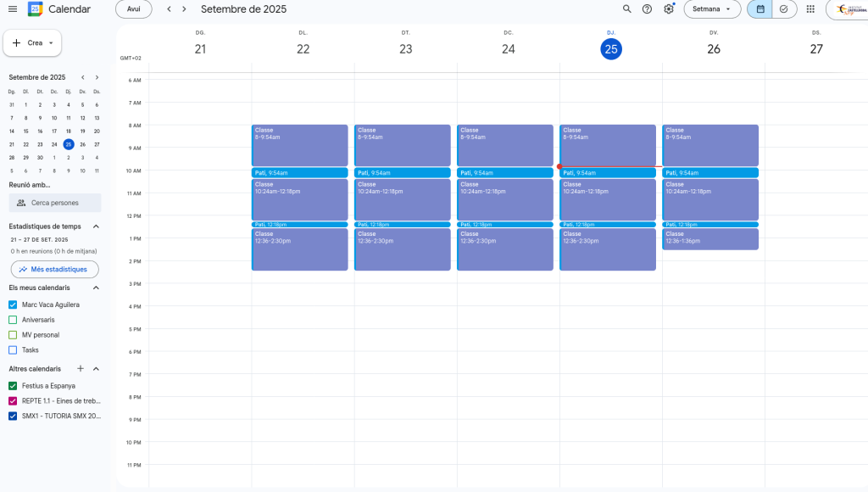Click the Més estadístiques button
This screenshot has height=492, width=868.
click(x=54, y=269)
